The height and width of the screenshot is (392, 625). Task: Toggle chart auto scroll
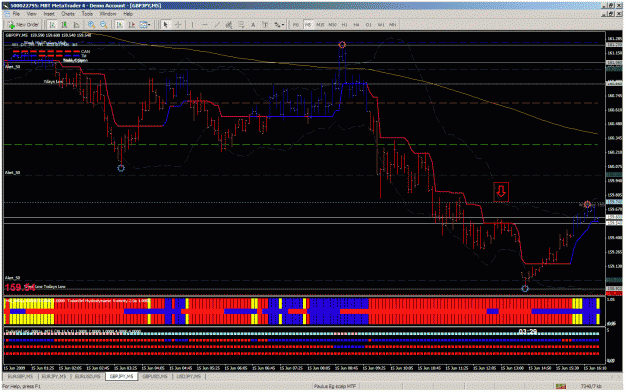click(x=120, y=25)
